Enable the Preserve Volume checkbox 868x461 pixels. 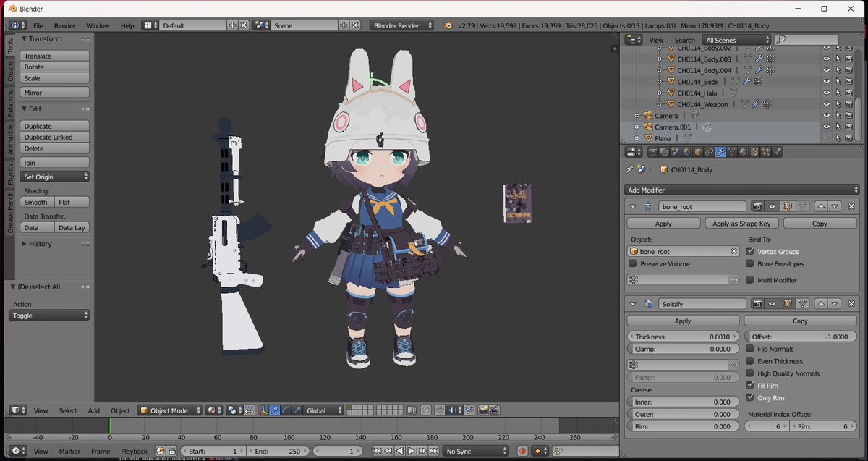point(633,264)
